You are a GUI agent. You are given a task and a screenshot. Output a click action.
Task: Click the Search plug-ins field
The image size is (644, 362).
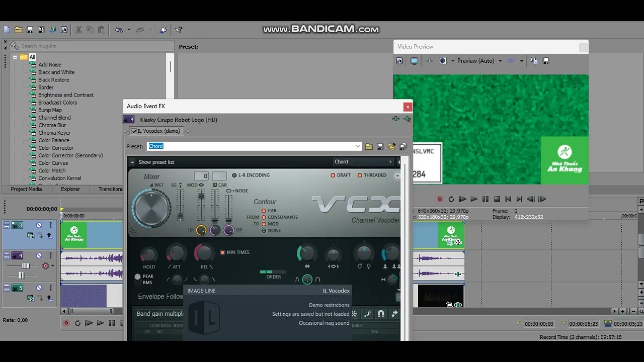[x=92, y=46]
